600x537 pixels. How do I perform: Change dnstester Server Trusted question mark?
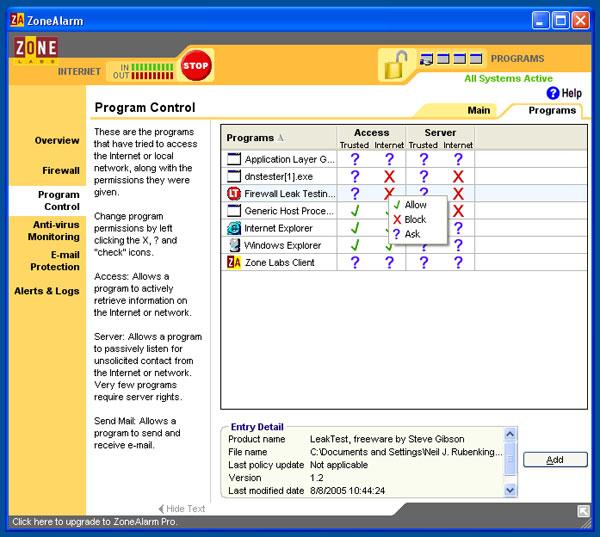tap(424, 176)
